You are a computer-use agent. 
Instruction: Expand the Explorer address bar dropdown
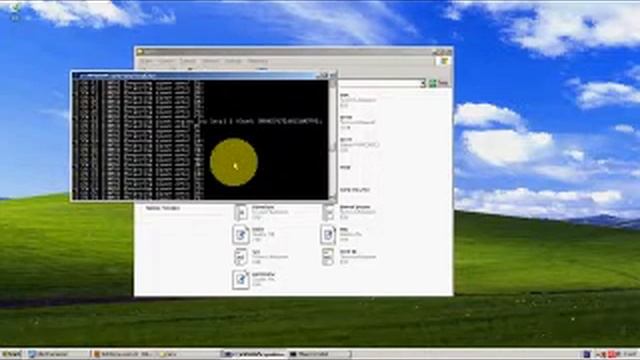(423, 83)
